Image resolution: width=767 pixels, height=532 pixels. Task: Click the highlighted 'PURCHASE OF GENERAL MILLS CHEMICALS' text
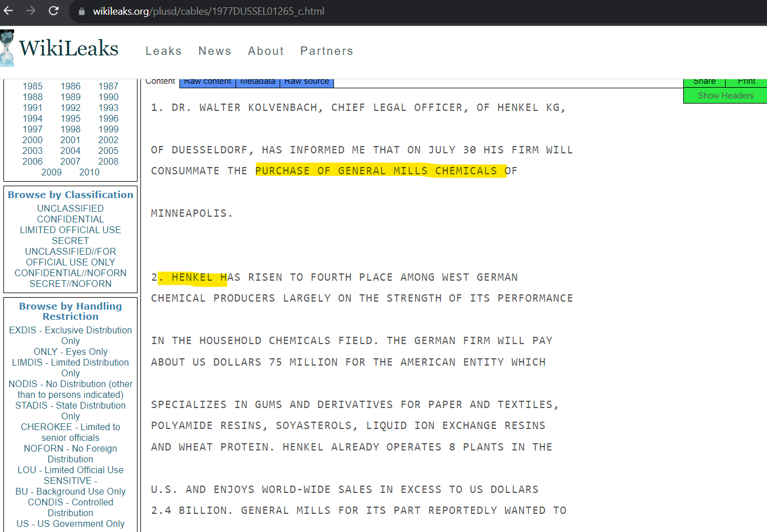(x=376, y=171)
